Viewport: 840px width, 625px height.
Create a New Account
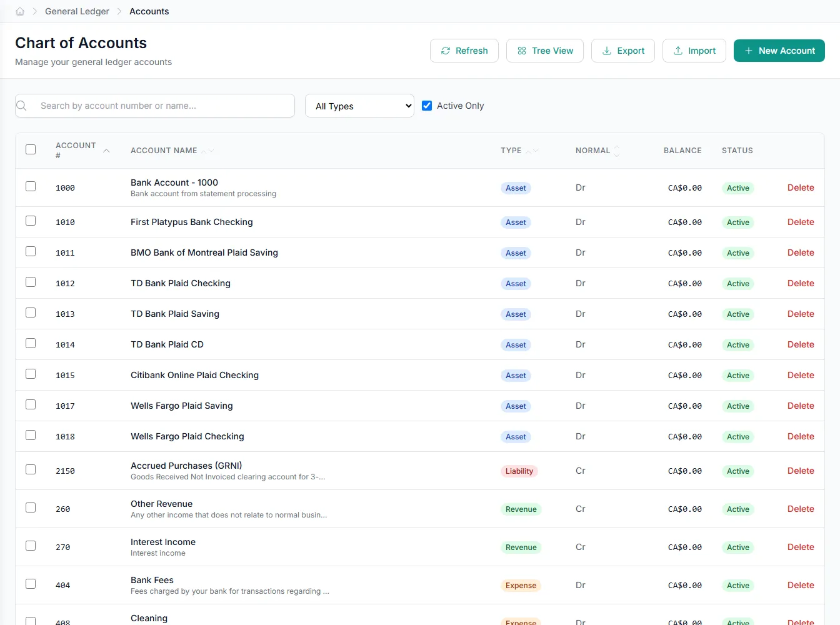pos(779,51)
